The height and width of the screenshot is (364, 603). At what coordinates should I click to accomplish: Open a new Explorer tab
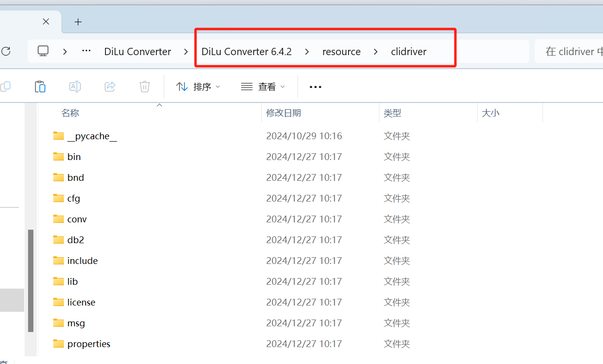78,22
